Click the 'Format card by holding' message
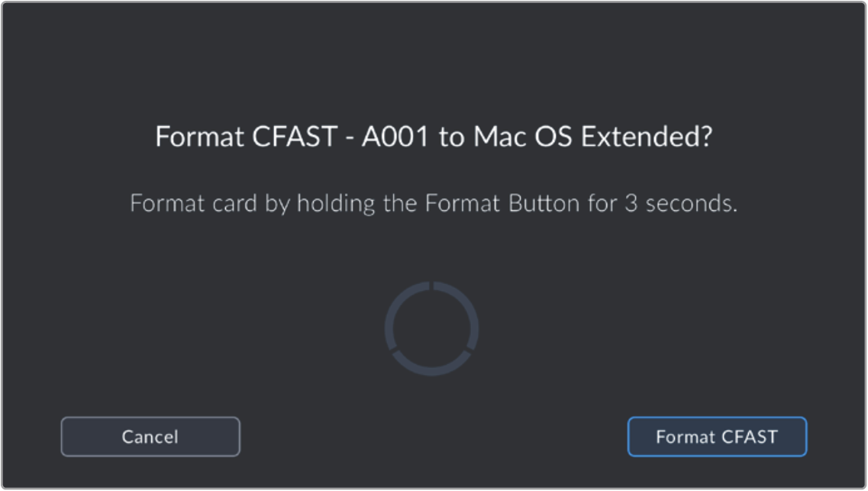 tap(434, 205)
